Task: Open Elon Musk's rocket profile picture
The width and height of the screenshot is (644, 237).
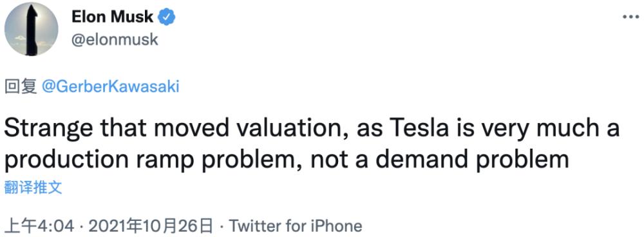Action: tap(31, 29)
